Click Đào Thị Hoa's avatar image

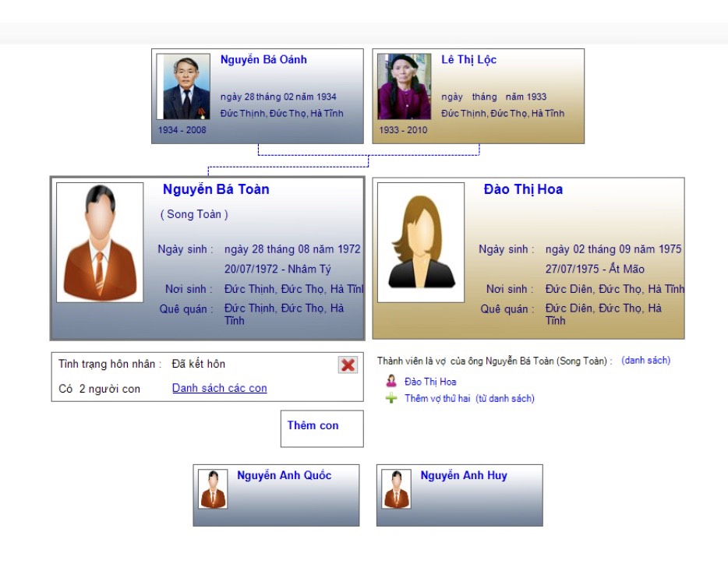pyautogui.click(x=421, y=242)
